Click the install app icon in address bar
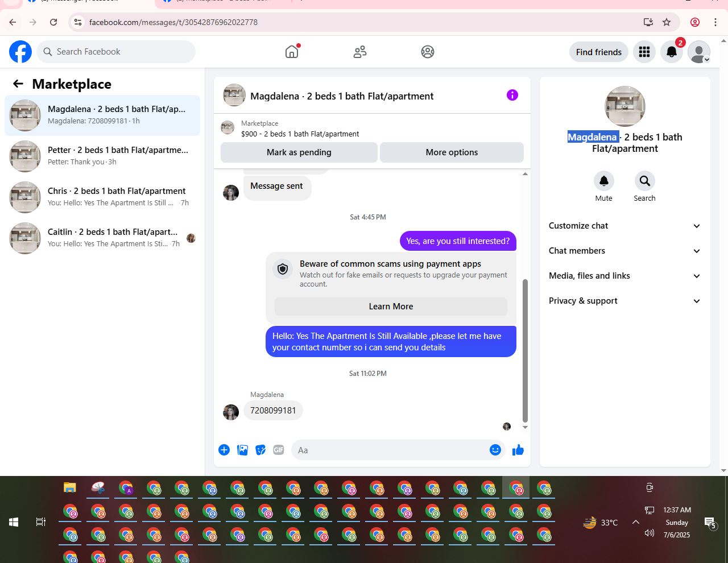 pyautogui.click(x=648, y=22)
